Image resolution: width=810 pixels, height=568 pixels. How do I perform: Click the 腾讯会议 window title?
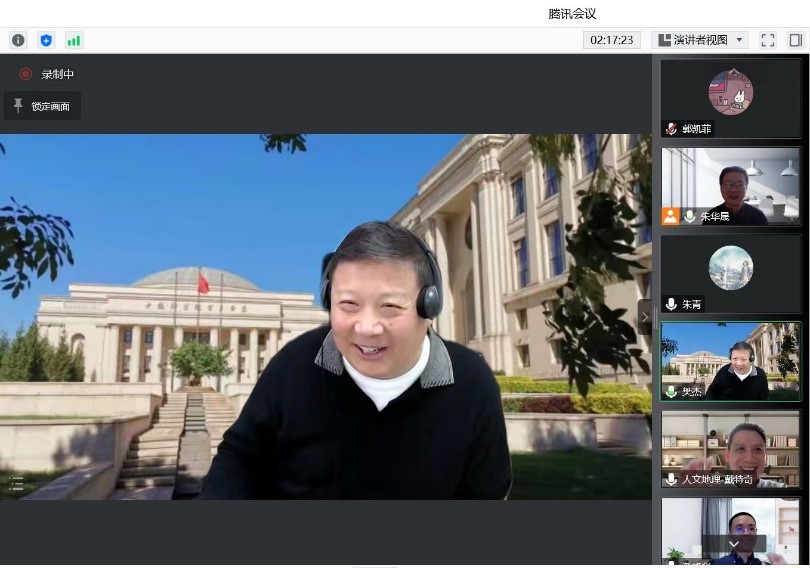point(572,13)
